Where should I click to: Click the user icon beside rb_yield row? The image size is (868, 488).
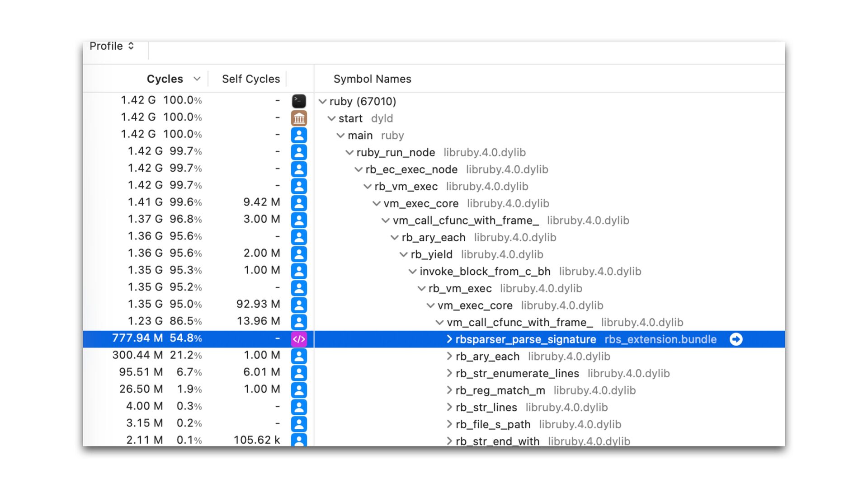pos(299,254)
